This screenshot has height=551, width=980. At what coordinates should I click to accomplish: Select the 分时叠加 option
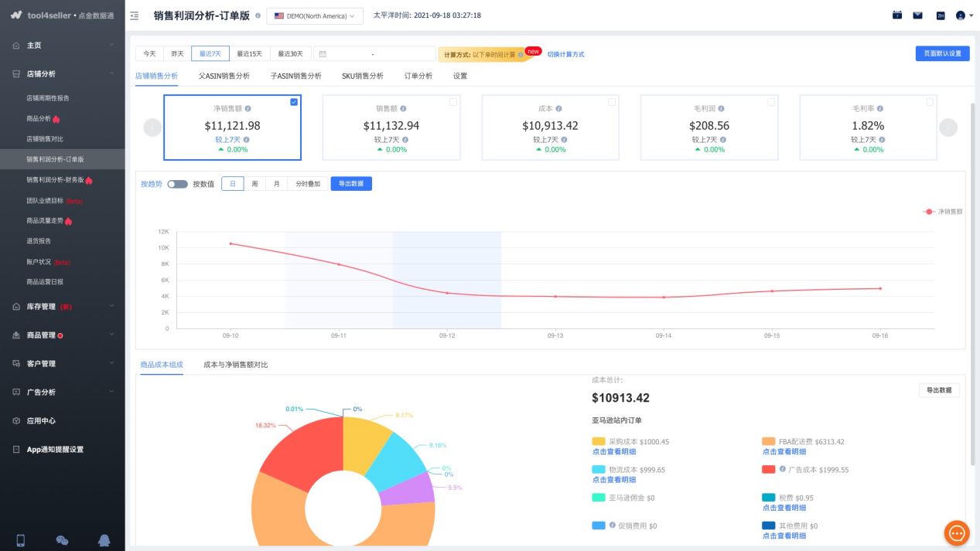coord(308,184)
